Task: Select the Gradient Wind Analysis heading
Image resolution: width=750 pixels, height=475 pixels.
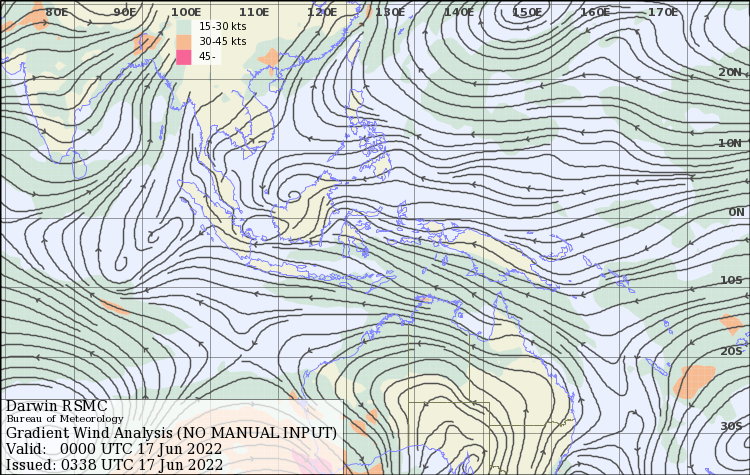Action: 171,433
